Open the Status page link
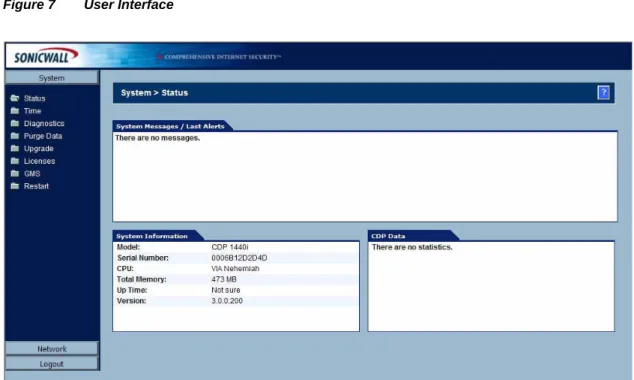The height and width of the screenshot is (380, 634). [34, 98]
